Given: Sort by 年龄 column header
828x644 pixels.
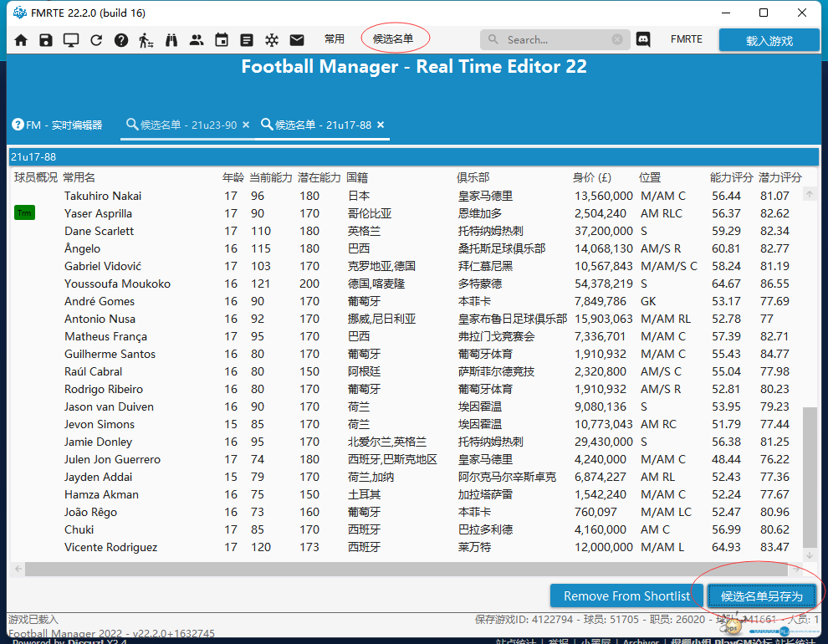Looking at the screenshot, I should tap(233, 178).
